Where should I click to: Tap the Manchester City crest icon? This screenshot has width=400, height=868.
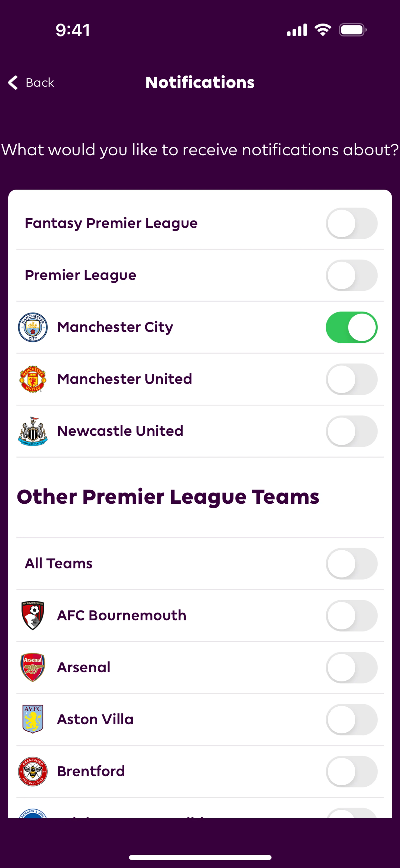coord(33,327)
